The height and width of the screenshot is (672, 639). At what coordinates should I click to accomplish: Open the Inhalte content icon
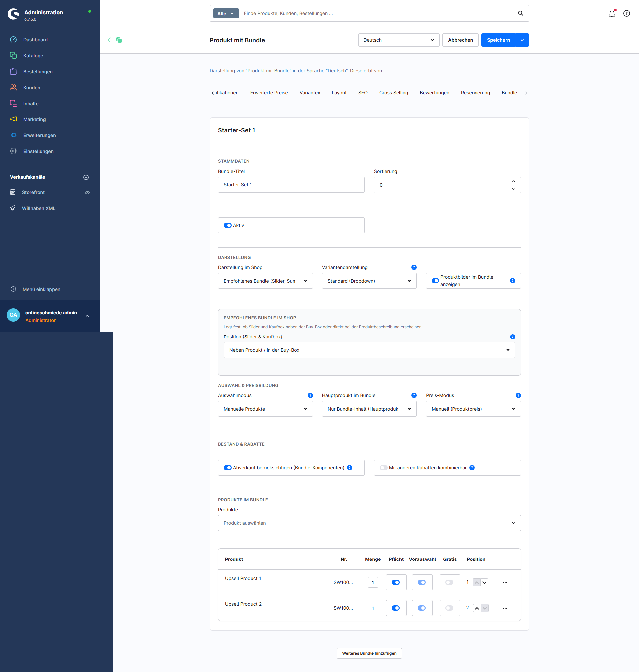click(x=13, y=103)
